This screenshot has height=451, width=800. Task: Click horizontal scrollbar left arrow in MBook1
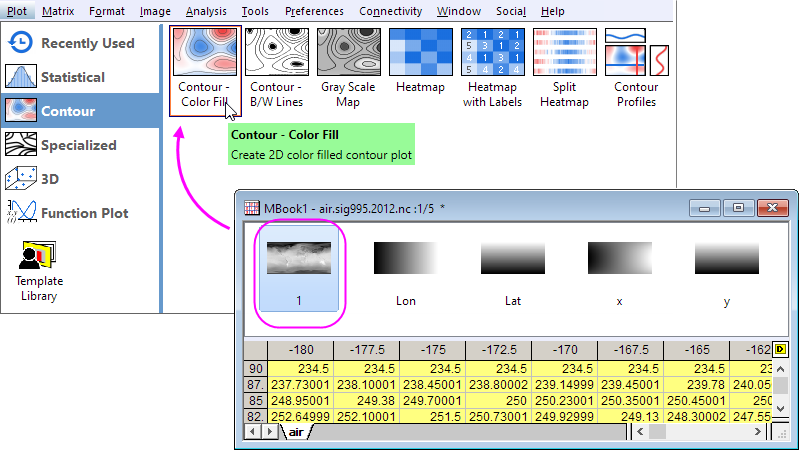(640, 432)
